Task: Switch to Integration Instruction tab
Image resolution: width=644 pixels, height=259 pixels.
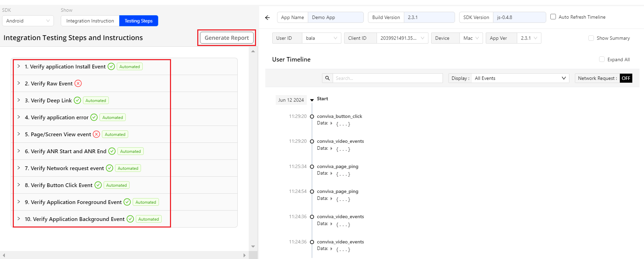Action: click(90, 21)
